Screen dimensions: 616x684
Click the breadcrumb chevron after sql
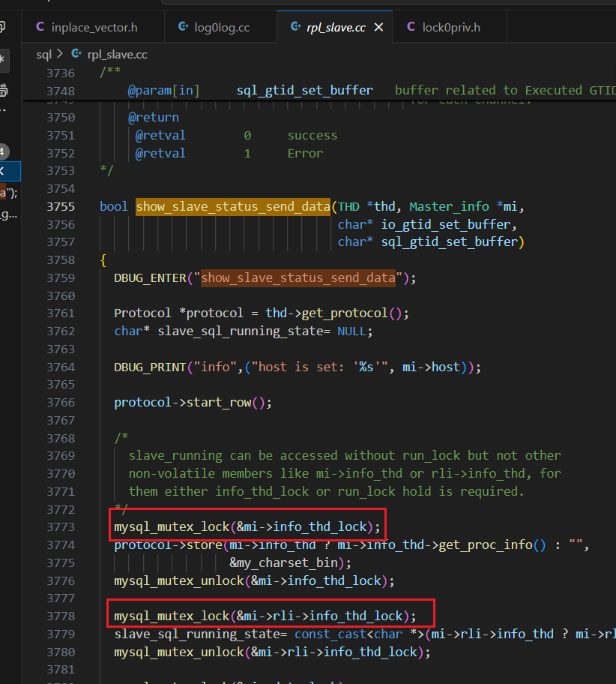tap(60, 54)
